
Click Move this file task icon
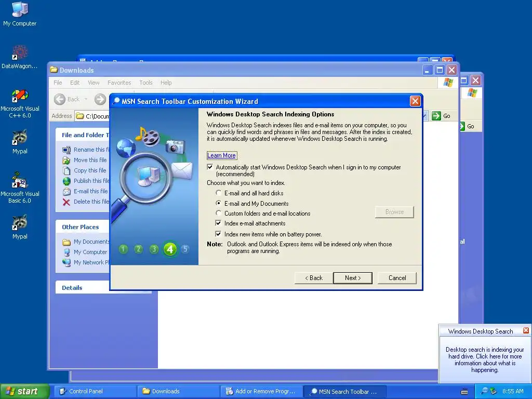(x=66, y=160)
